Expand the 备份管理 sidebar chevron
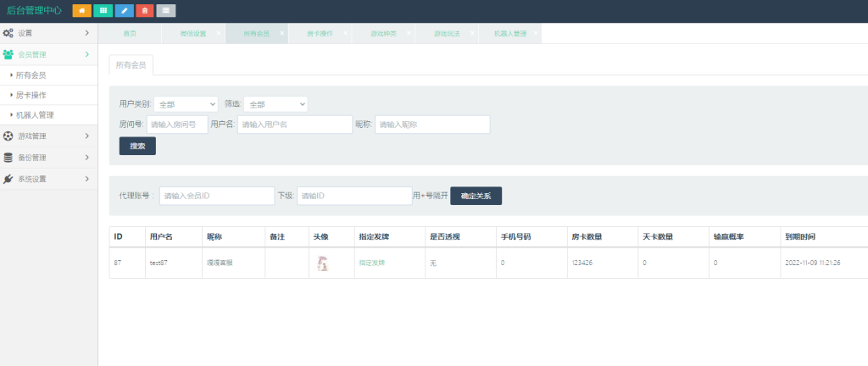Screen dimensions: 868x366 pos(87,158)
